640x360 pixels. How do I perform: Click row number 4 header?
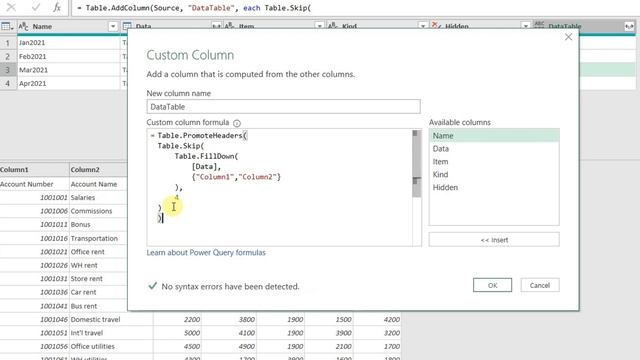(x=8, y=83)
